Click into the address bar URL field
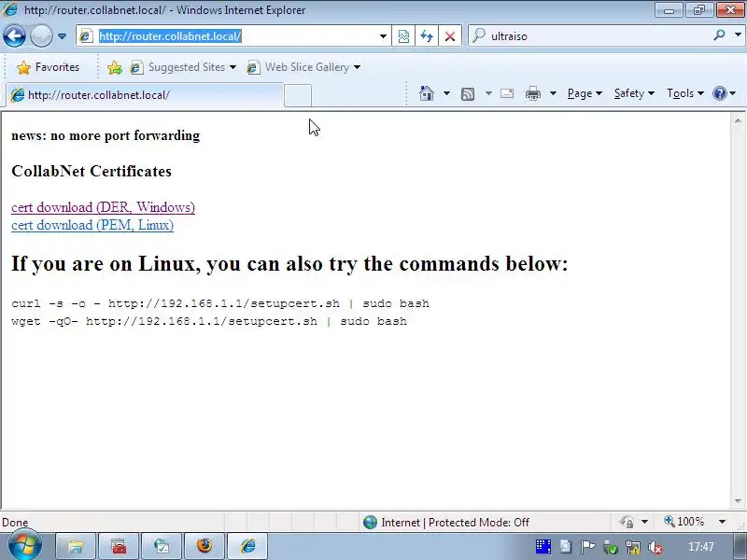The image size is (747, 560). (x=229, y=36)
